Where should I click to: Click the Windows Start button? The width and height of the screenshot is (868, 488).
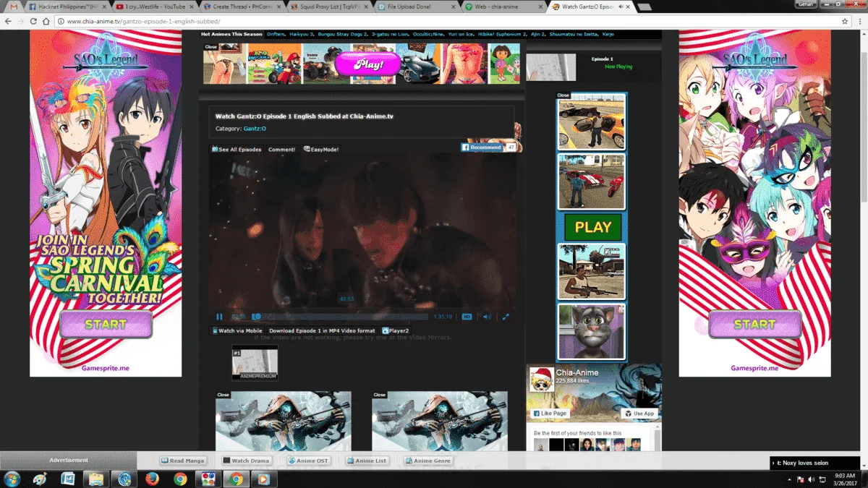tap(12, 479)
